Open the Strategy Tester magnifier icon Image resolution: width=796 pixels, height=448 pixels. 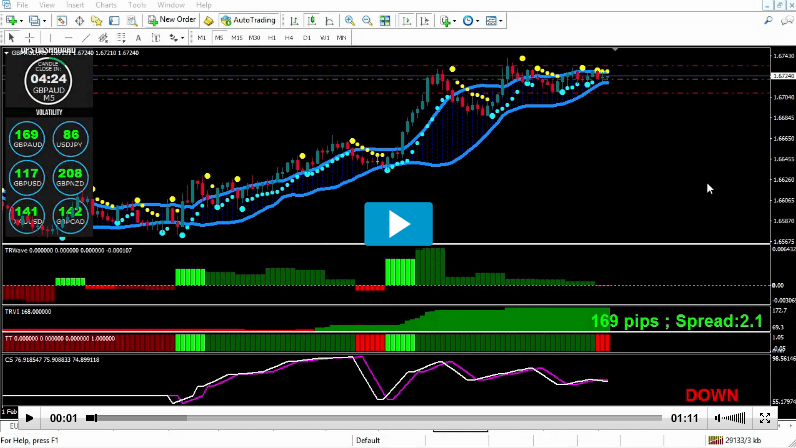pyautogui.click(x=131, y=21)
